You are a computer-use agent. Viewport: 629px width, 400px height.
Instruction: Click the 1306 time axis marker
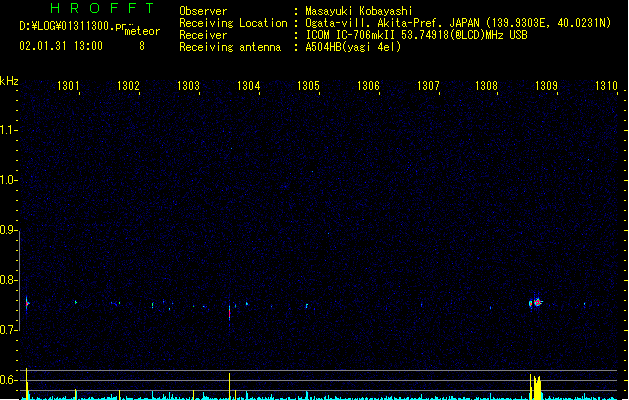(368, 86)
